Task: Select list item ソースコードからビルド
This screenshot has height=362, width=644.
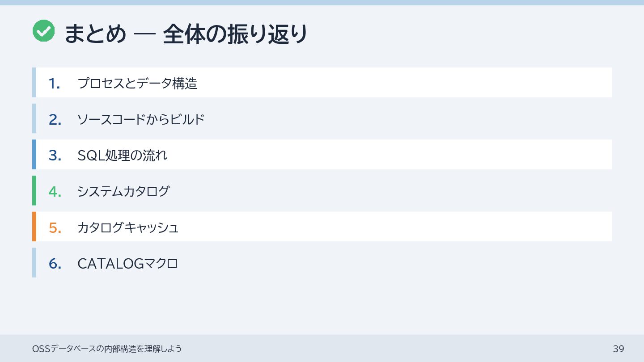Action: (x=141, y=119)
